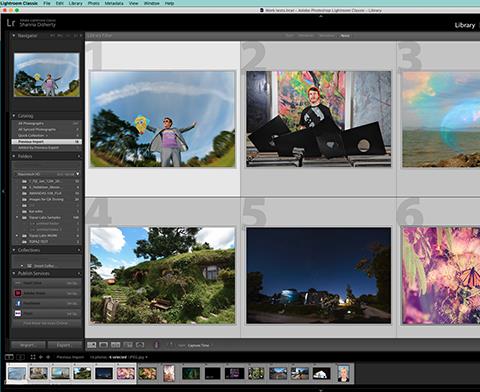
Task: Open the Metadata menu
Action: 114,3
